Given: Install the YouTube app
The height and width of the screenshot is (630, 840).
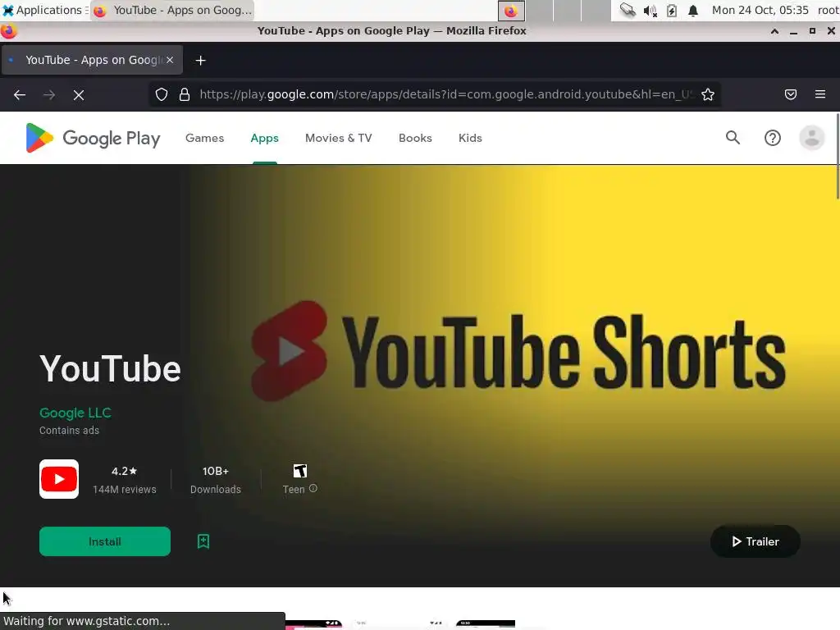Looking at the screenshot, I should (x=105, y=541).
